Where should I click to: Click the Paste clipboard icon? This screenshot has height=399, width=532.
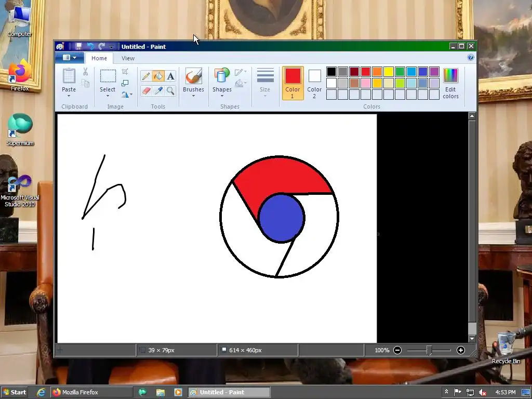69,76
